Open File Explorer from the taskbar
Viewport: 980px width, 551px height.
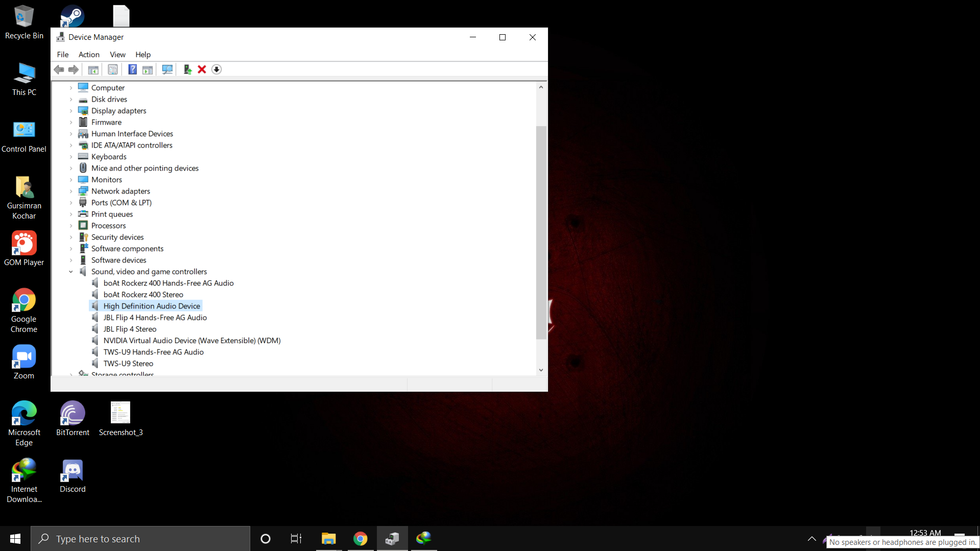328,539
